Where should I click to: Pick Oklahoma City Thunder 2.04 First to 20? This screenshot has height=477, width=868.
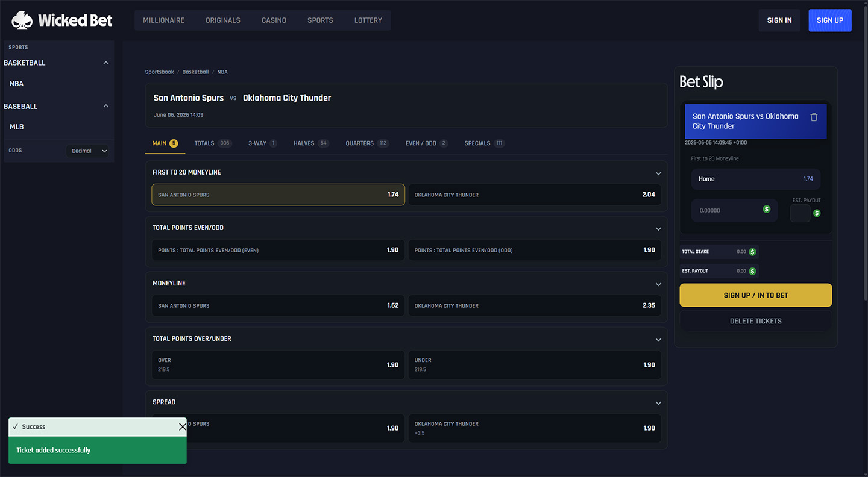pyautogui.click(x=535, y=195)
